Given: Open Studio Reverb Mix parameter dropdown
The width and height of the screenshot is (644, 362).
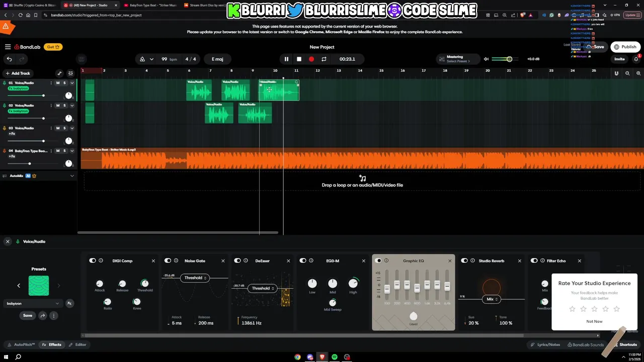Looking at the screenshot, I should point(491,299).
